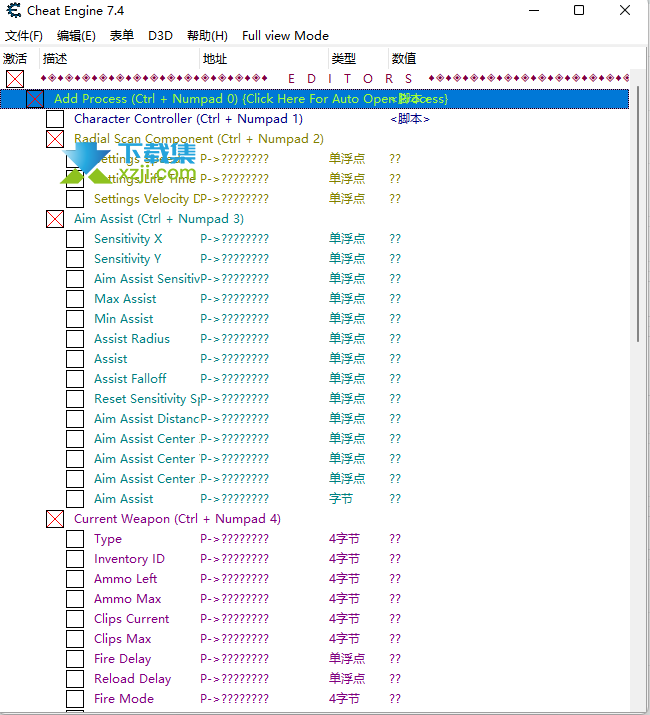This screenshot has height=715, width=650.
Task: Click the Type entry description
Action: point(108,539)
